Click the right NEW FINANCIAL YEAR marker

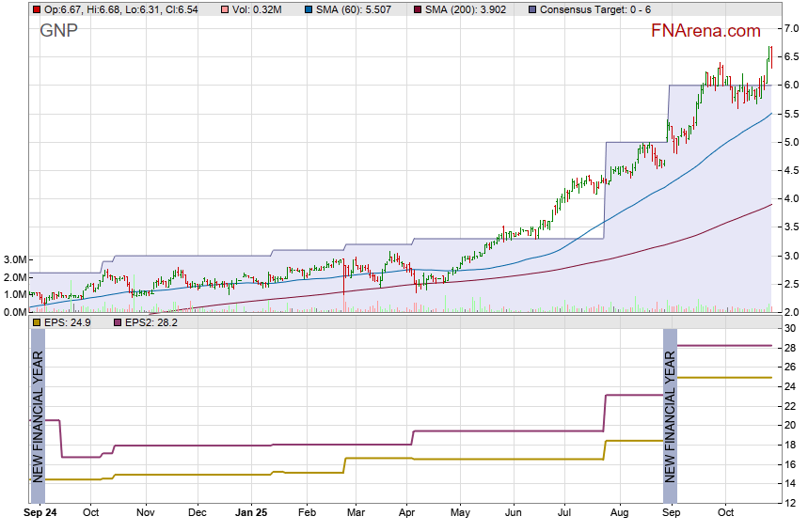[x=670, y=416]
